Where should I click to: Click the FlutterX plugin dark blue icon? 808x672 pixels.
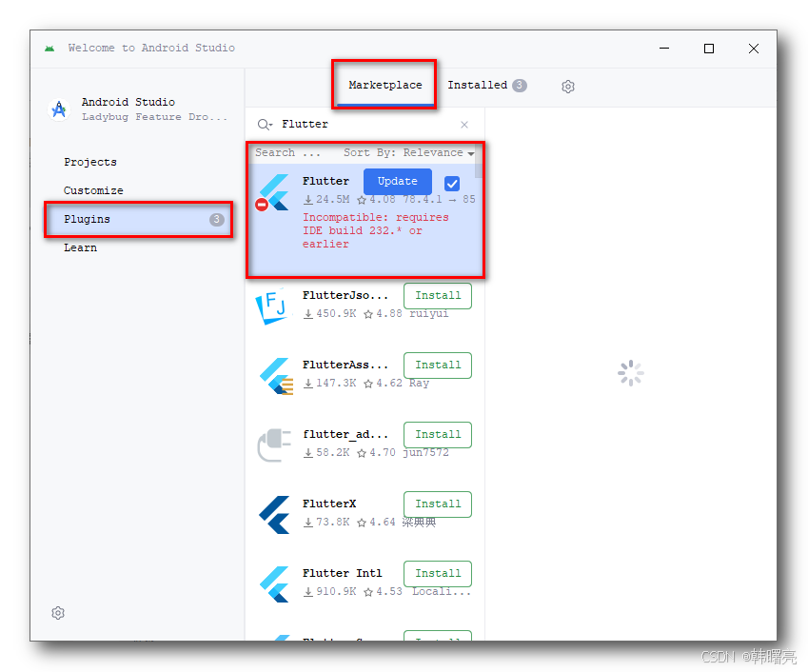274,514
